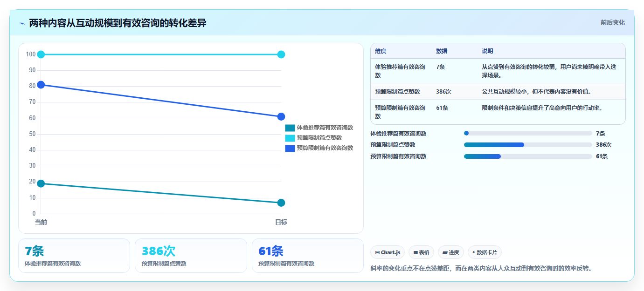The image size is (644, 291).
Task: Open the 7条 data card
Action: coord(74,256)
